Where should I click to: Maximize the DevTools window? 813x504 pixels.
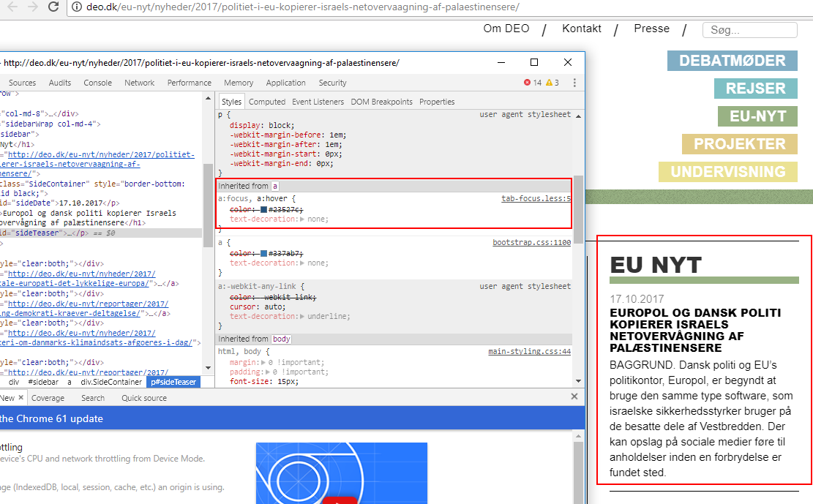pos(534,62)
